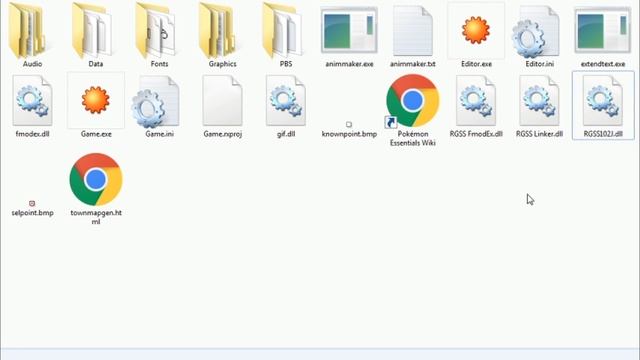Image resolution: width=640 pixels, height=360 pixels.
Task: Select the fmodex.dll library icon
Action: [32, 100]
